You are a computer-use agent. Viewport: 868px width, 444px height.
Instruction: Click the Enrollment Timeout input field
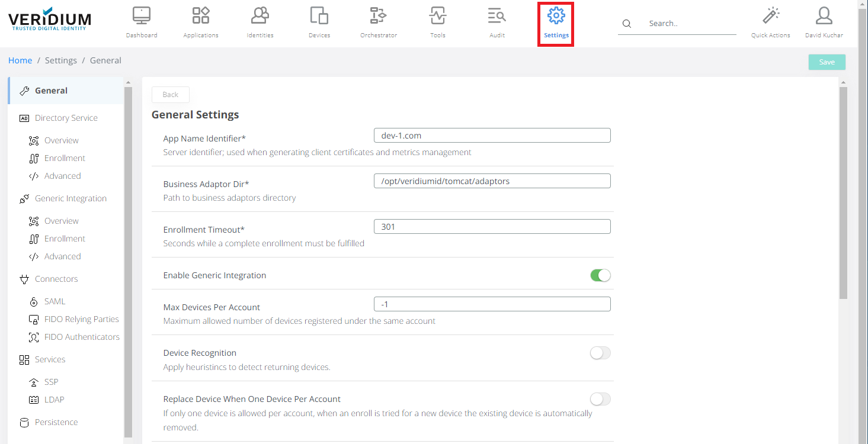click(492, 227)
